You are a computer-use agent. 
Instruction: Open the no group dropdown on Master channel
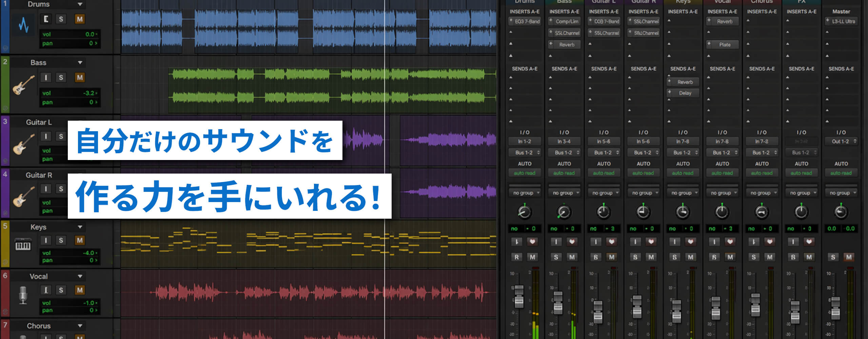point(841,193)
